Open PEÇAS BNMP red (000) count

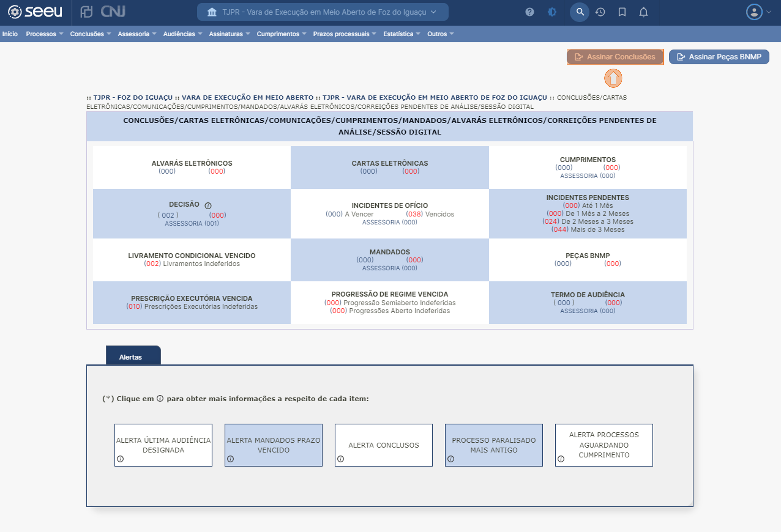point(612,264)
